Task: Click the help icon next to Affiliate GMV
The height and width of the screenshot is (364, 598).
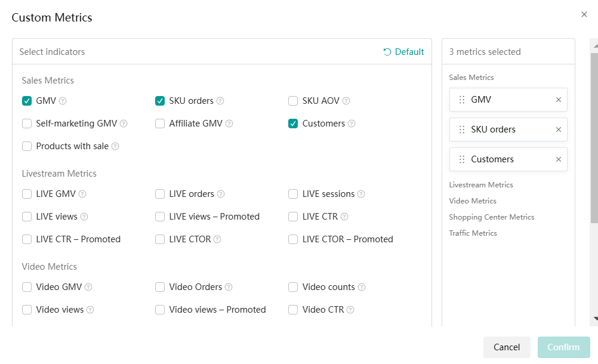Action: (229, 124)
